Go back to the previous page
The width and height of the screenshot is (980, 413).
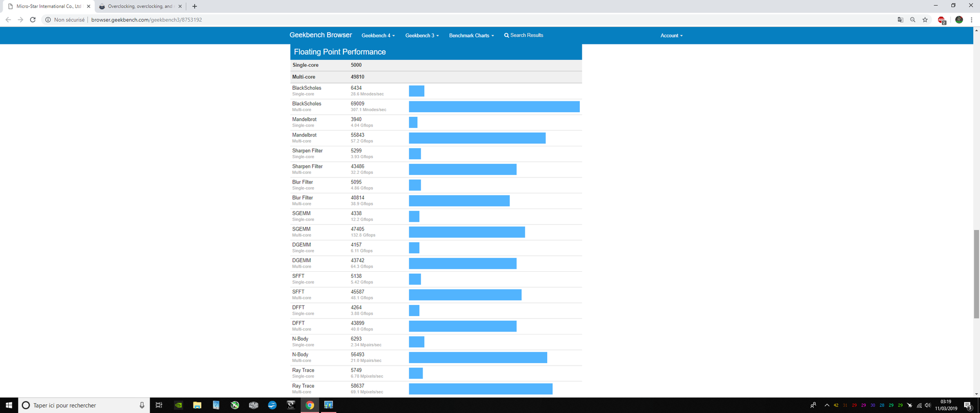pyautogui.click(x=8, y=20)
